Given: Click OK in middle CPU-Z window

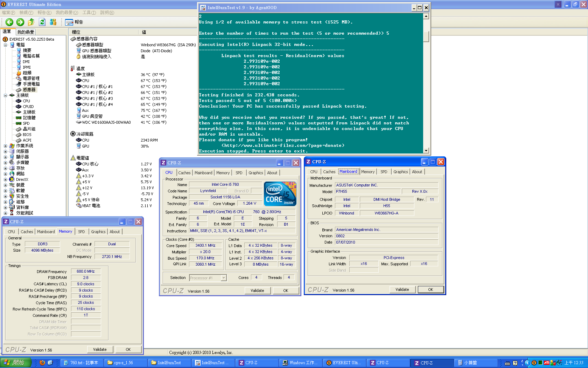Looking at the screenshot, I should [286, 291].
